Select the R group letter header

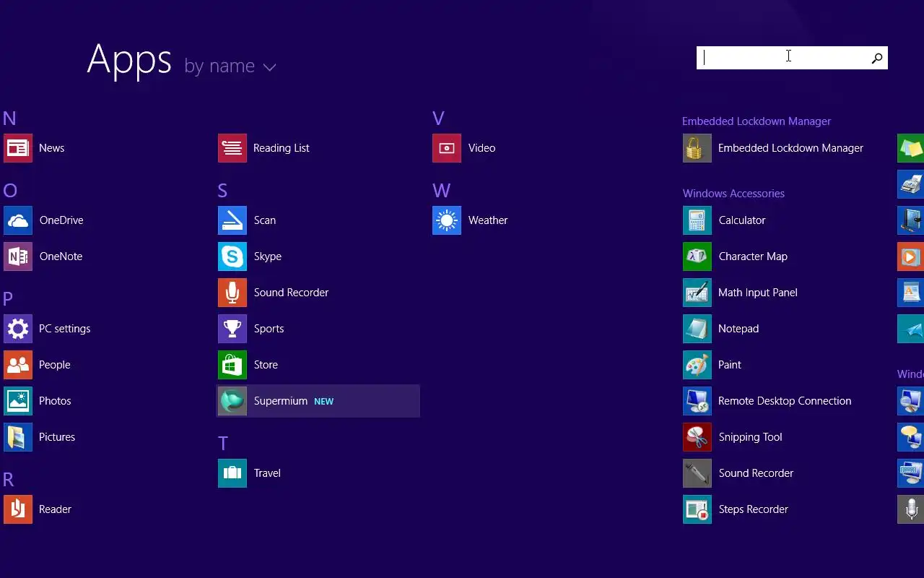pos(9,480)
